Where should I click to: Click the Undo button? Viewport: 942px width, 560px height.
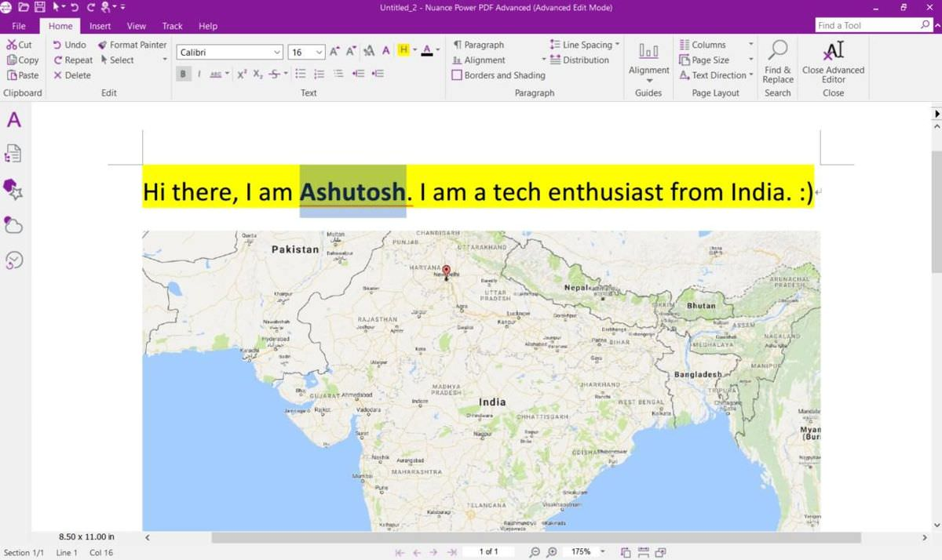[x=70, y=45]
